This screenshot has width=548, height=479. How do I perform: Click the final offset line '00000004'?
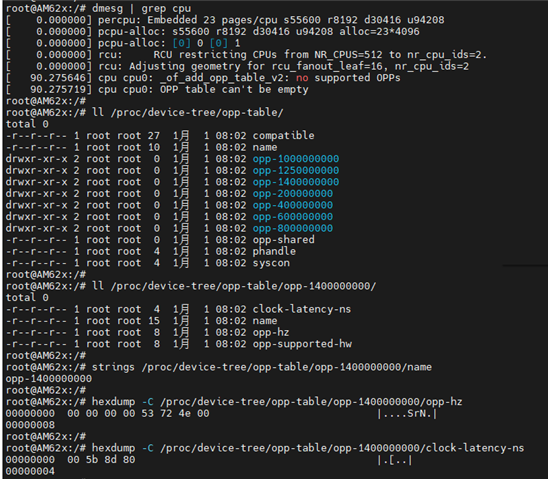click(30, 471)
